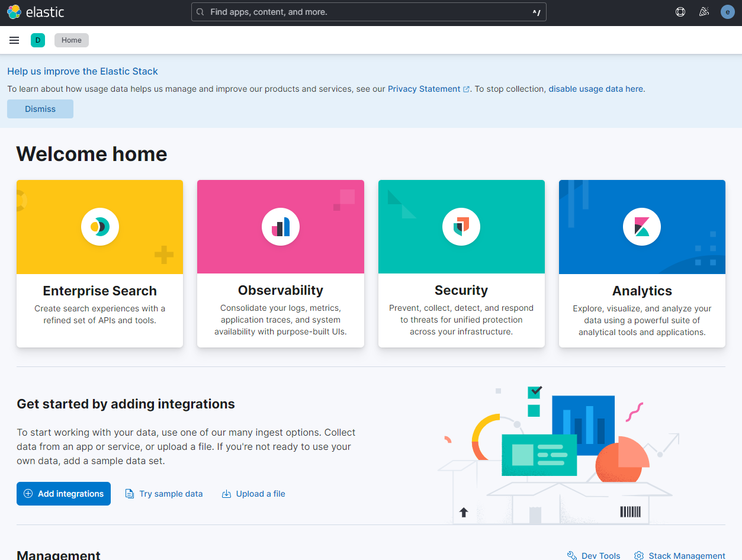Viewport: 742px width, 560px height.
Task: Click the upload icon beside Upload a file
Action: click(226, 494)
